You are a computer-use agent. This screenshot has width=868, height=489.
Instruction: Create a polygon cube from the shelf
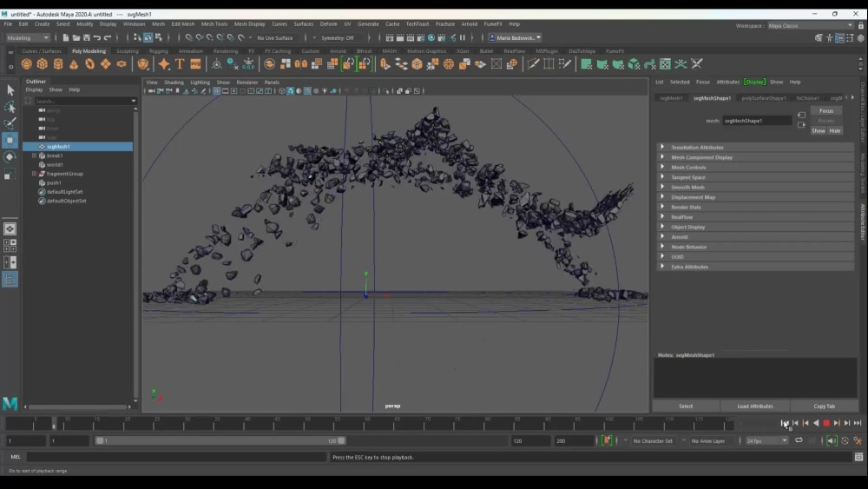pos(42,64)
